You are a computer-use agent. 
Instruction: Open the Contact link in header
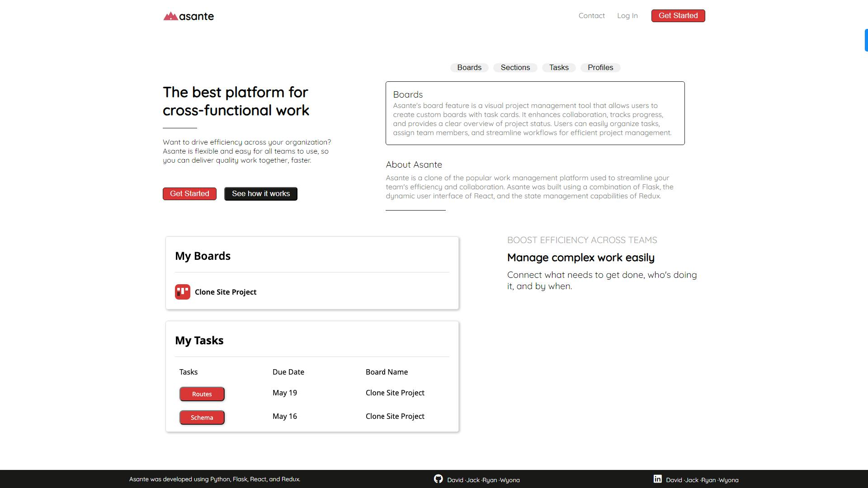click(x=591, y=16)
